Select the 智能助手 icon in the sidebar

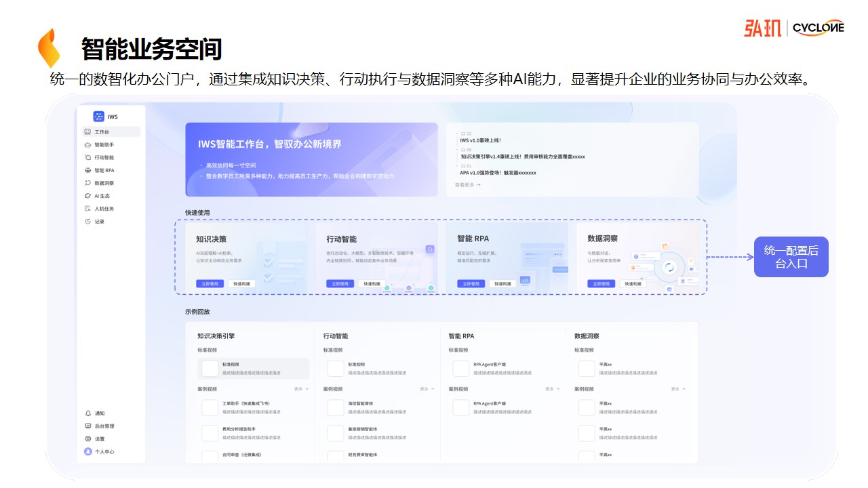tap(89, 144)
